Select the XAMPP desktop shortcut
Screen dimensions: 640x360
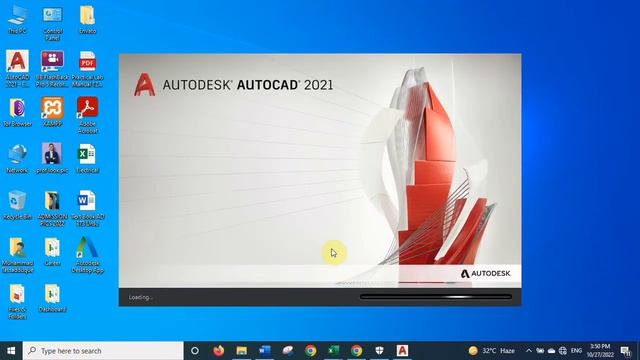(53, 111)
